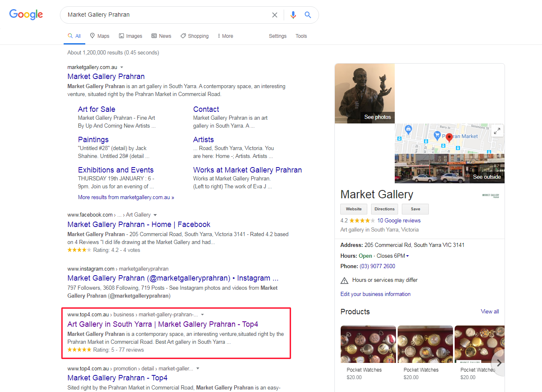
Task: Switch to the Maps tab
Action: click(100, 36)
